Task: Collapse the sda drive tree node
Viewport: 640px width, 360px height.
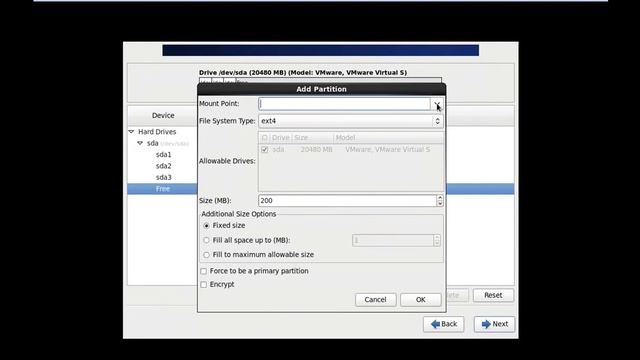Action: (x=140, y=143)
